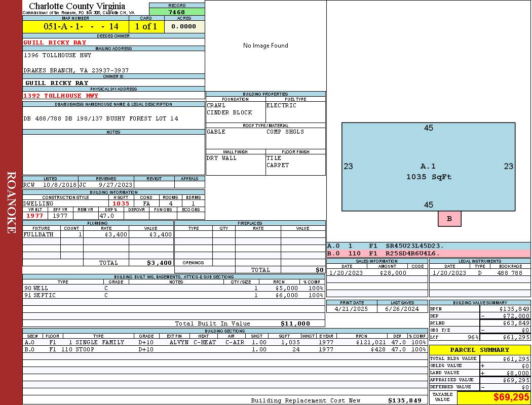Click the red year built value 1977
This screenshot has height=405, width=532.
point(35,216)
